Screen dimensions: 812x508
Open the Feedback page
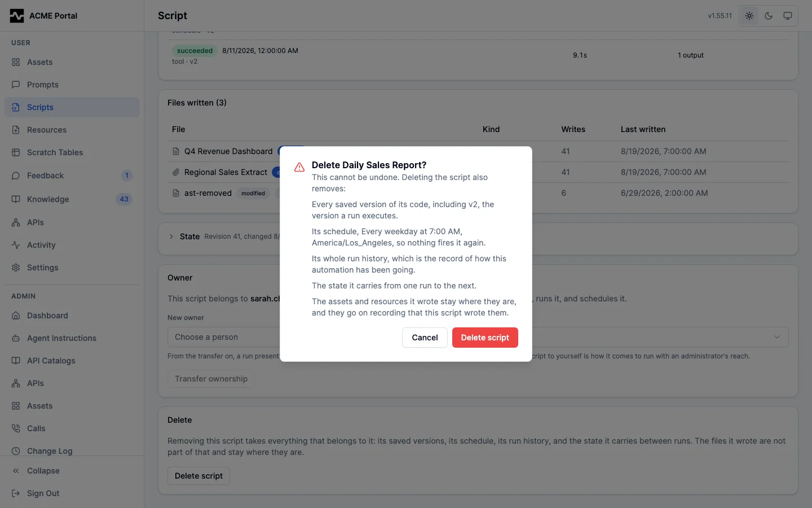[x=72, y=176]
